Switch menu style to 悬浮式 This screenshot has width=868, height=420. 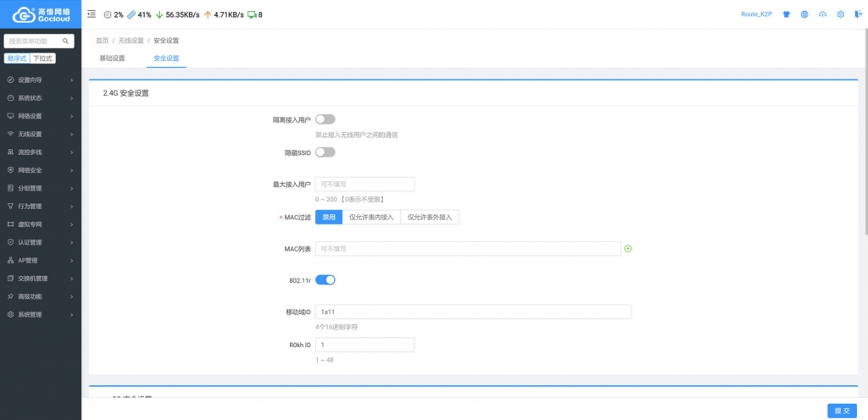click(16, 58)
